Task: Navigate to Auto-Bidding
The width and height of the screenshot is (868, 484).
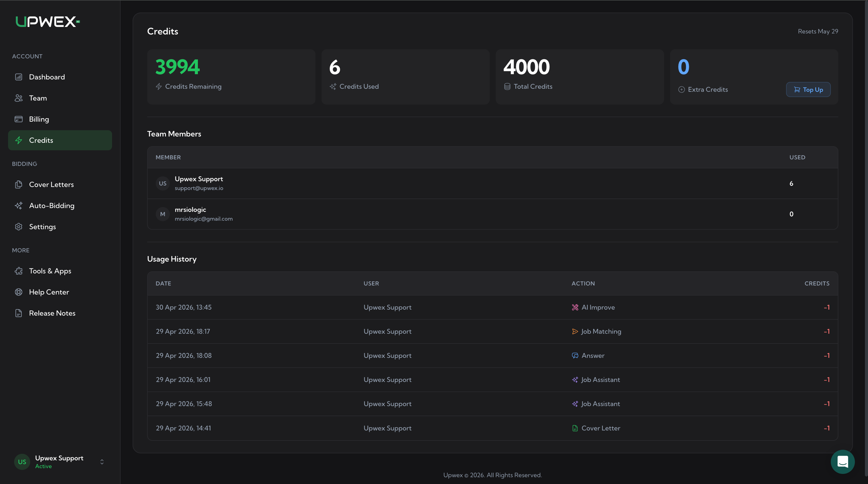Action: [x=60, y=206]
